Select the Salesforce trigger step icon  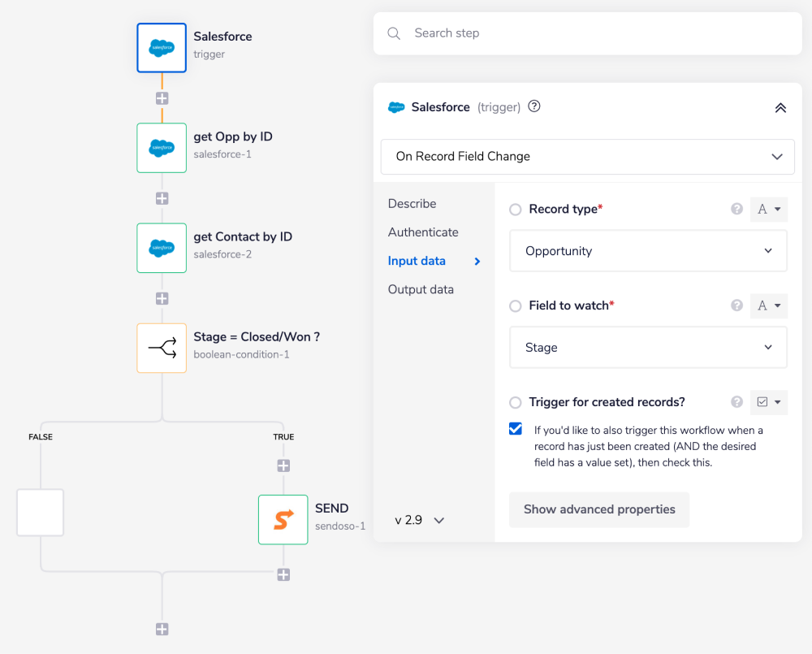pos(162,48)
